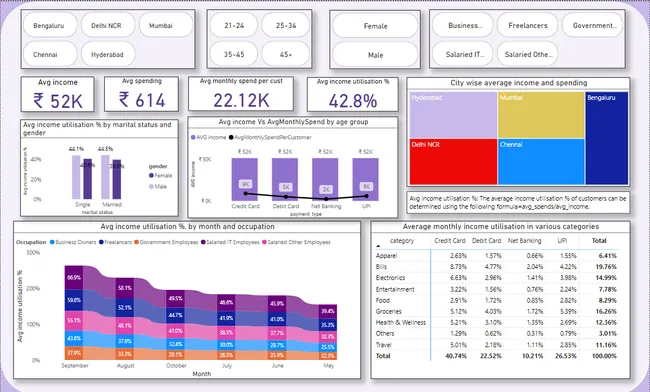
Task: Pick Salaried Other Employees slicer
Action: [x=528, y=54]
